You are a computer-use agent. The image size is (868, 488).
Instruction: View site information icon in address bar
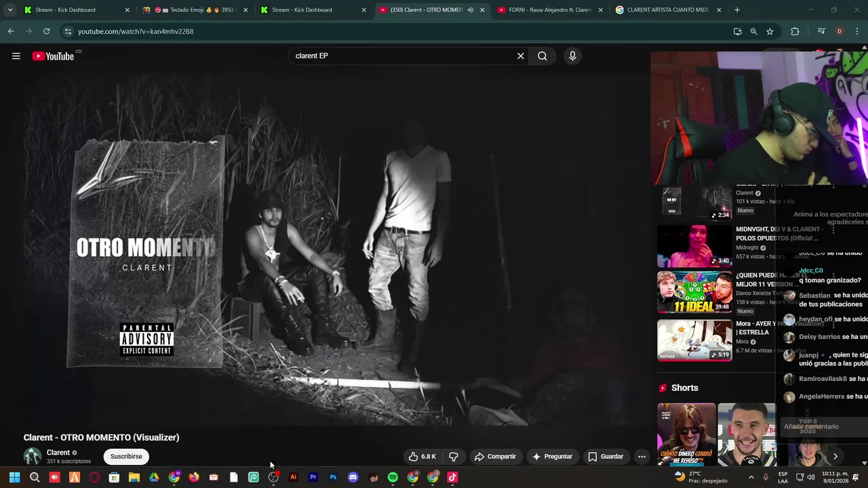click(x=67, y=31)
